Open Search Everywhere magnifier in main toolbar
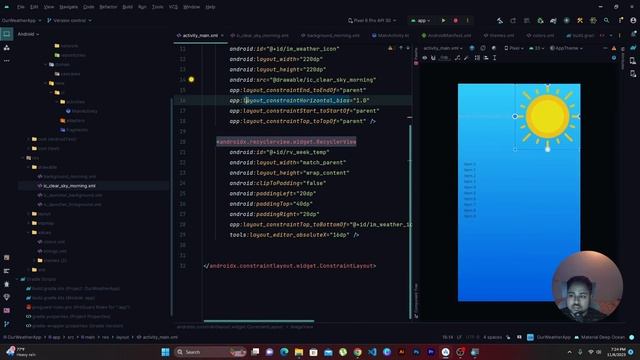Viewport: 640px width, 360px height. pos(607,20)
